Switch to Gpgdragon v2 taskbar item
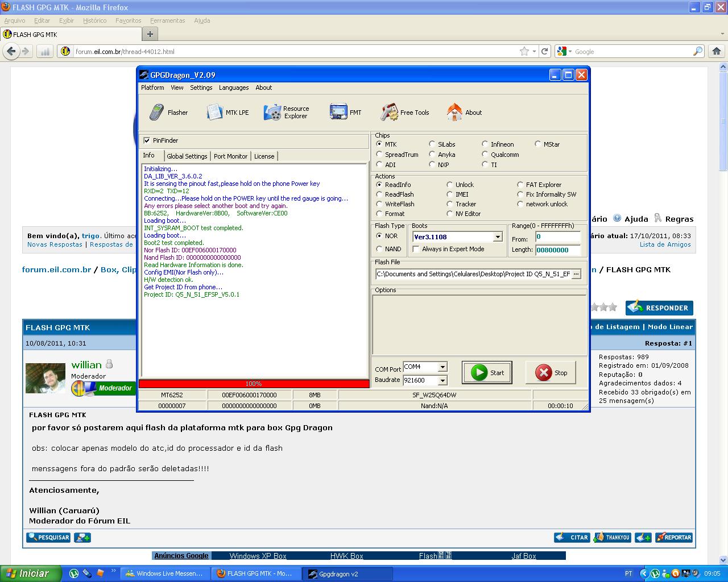The height and width of the screenshot is (582, 728). tap(347, 573)
